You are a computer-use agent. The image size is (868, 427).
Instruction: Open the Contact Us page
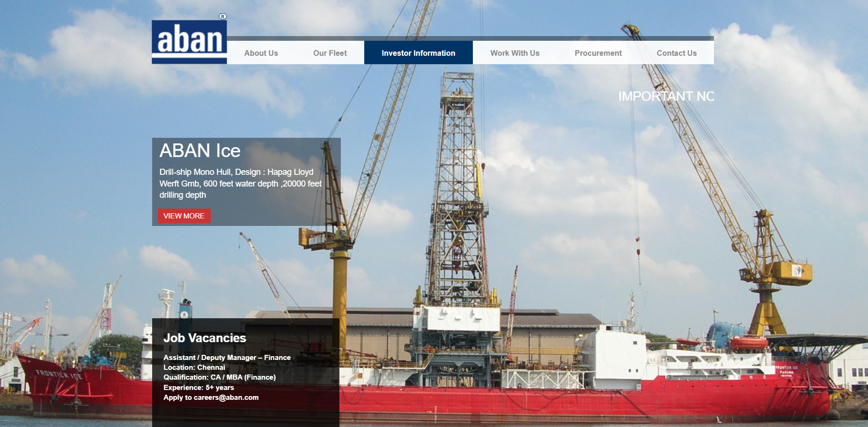coord(677,53)
